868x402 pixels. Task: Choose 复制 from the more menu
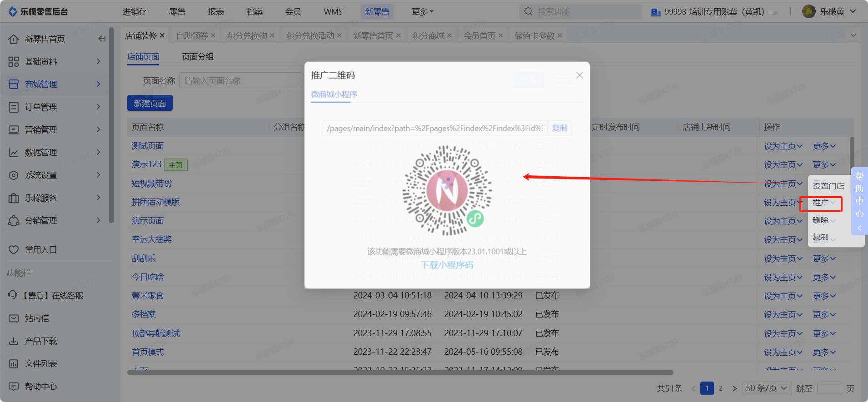tap(821, 237)
